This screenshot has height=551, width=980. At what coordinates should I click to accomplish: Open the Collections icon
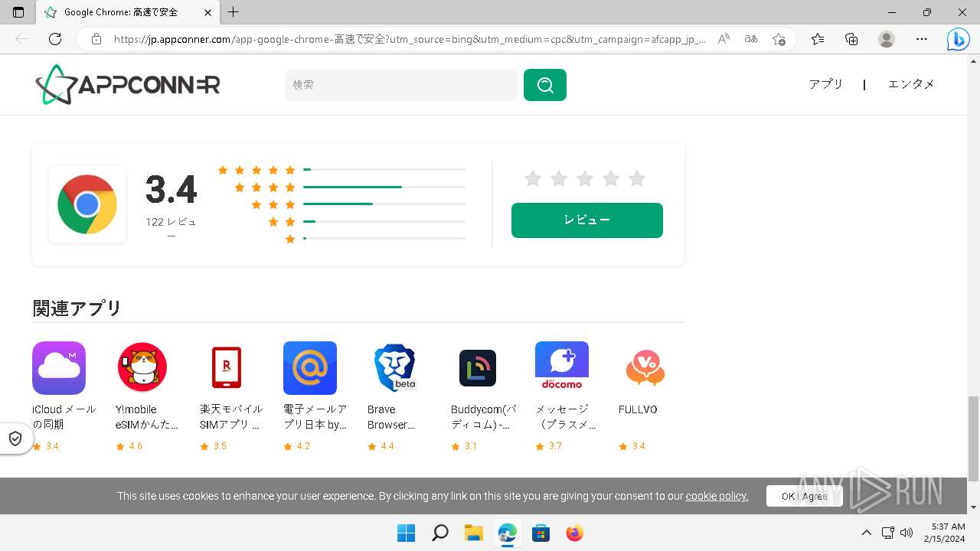tap(851, 39)
